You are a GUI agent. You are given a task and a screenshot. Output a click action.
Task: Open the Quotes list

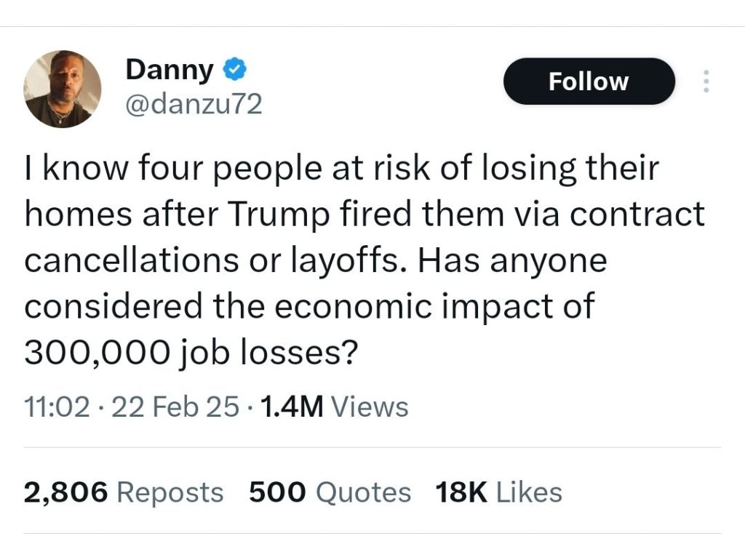click(364, 492)
